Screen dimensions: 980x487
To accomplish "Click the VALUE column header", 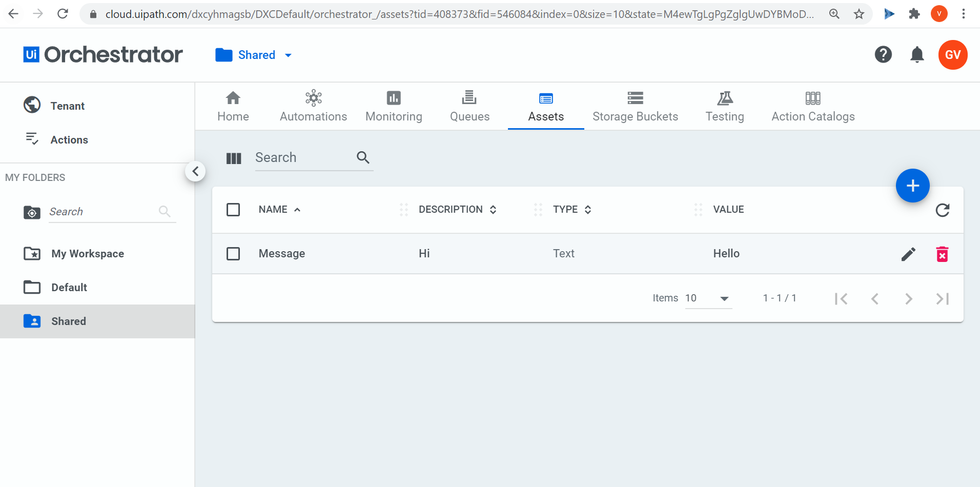I will (x=728, y=210).
